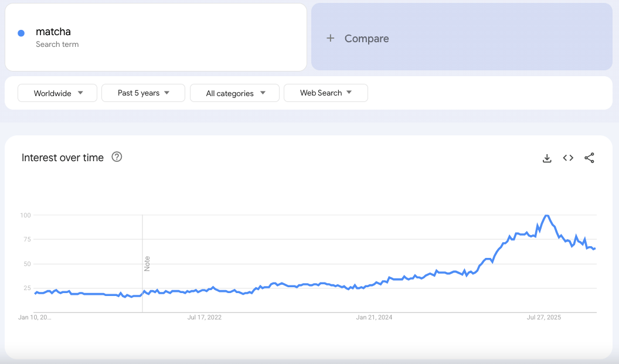Screen dimensions: 619x364
Task: Download the Interest over time CSV
Action: [547, 158]
